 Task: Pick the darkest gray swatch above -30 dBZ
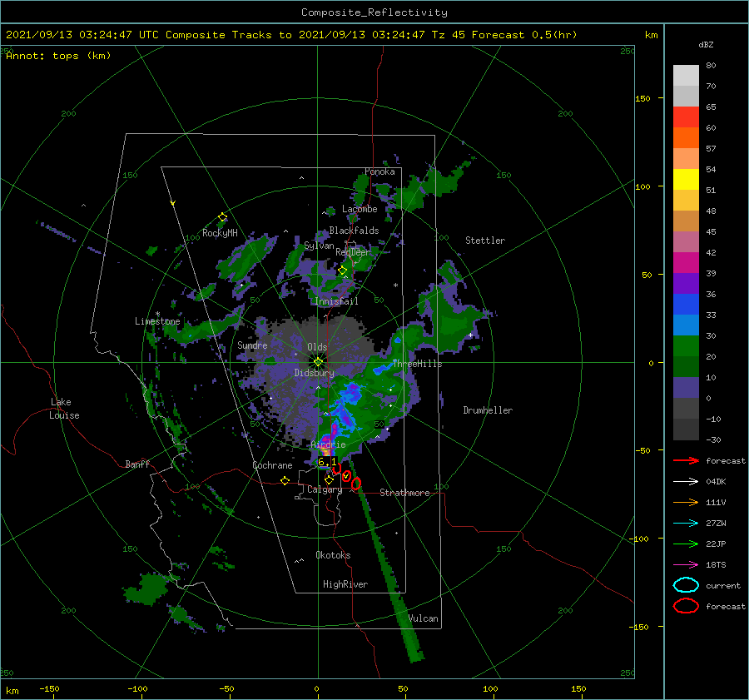686,429
